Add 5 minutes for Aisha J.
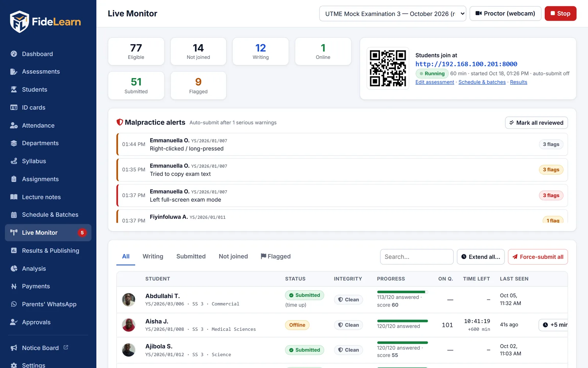 [553, 325]
